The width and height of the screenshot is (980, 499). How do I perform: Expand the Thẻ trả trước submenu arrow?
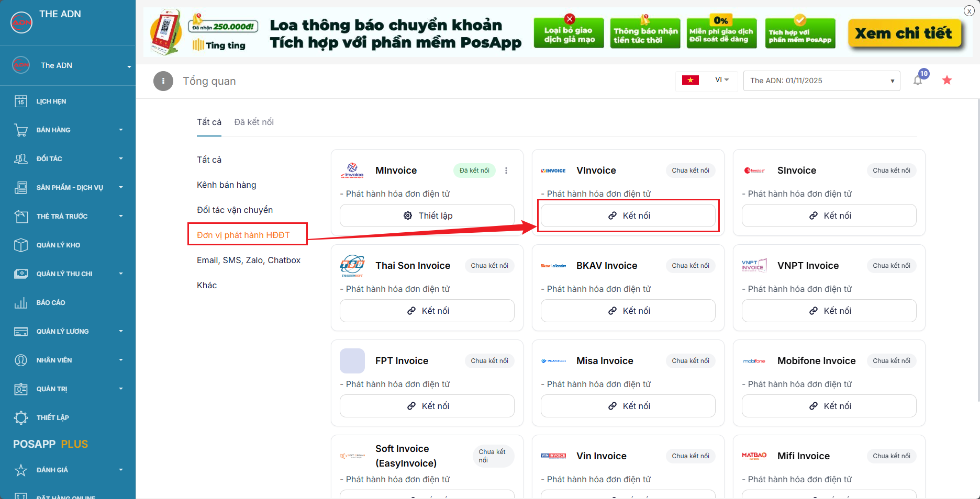click(x=121, y=216)
